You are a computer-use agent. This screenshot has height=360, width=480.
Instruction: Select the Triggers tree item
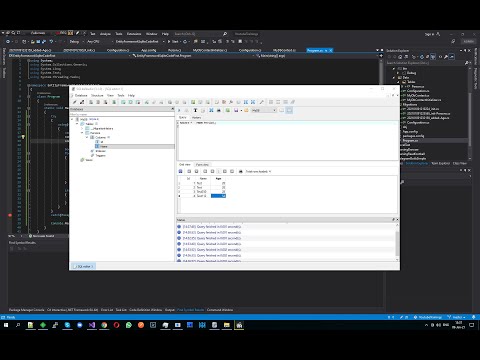pyautogui.click(x=101, y=155)
